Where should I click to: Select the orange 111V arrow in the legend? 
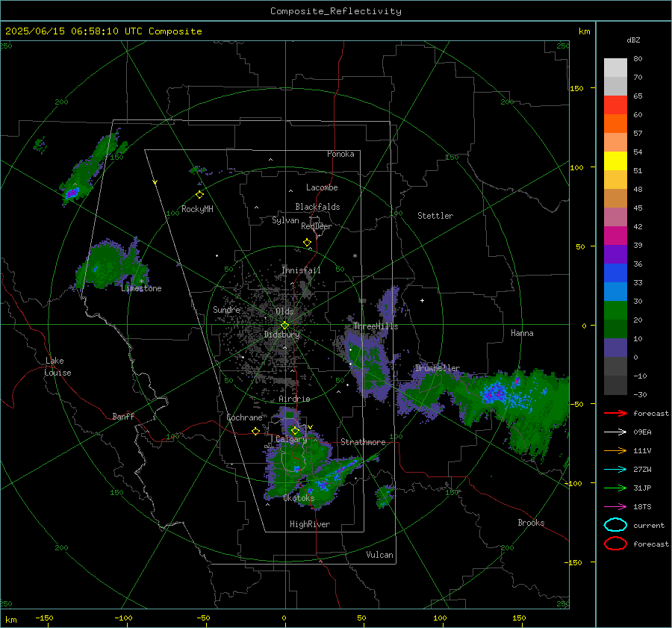pyautogui.click(x=615, y=450)
